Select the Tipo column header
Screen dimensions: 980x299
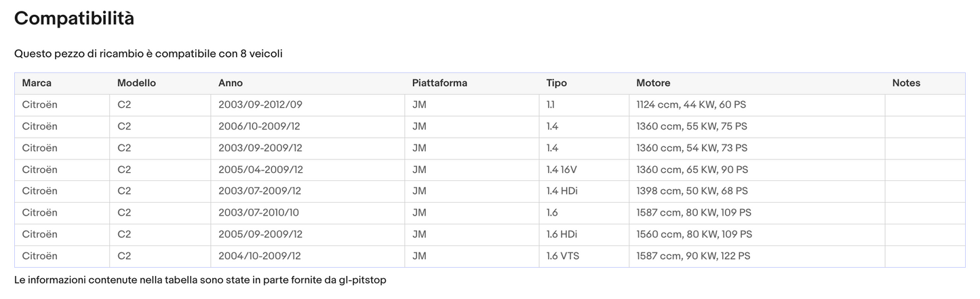coord(557,83)
